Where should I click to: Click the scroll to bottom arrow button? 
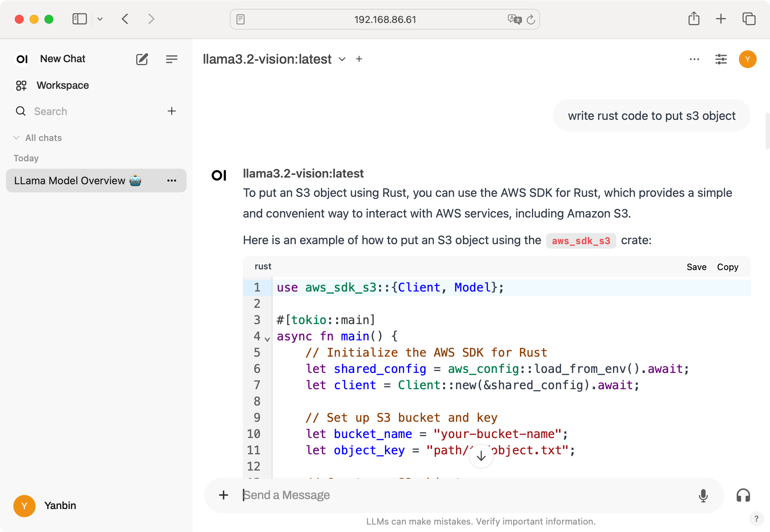pyautogui.click(x=481, y=456)
